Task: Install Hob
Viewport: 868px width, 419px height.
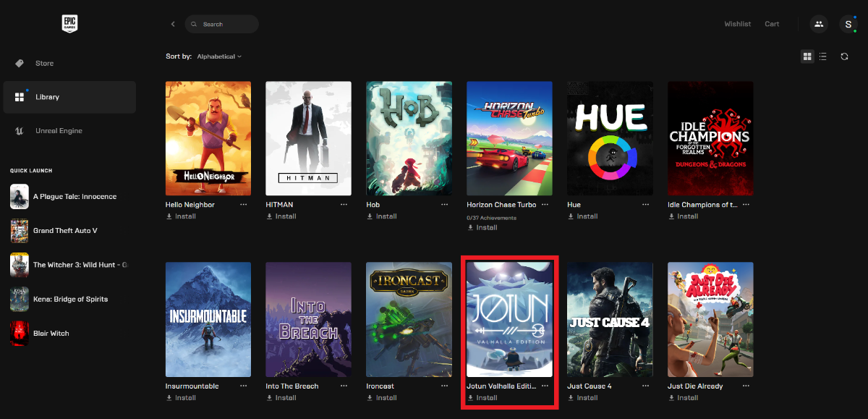Action: point(382,216)
